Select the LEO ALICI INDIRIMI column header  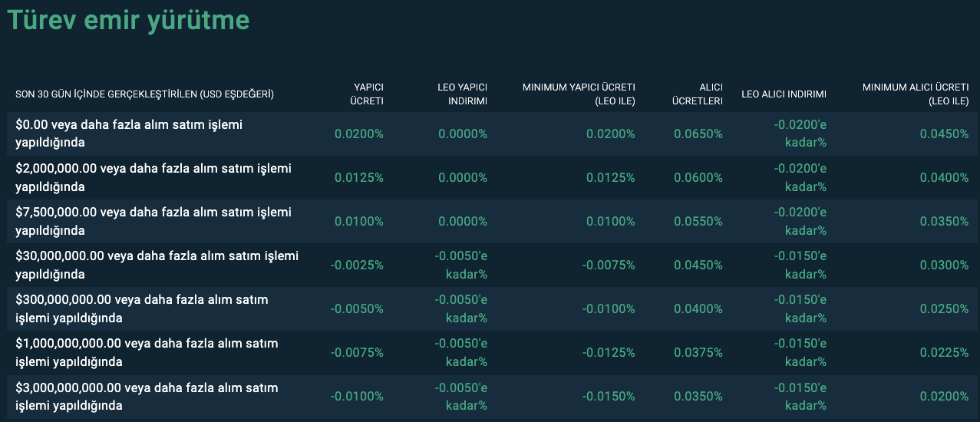[784, 94]
